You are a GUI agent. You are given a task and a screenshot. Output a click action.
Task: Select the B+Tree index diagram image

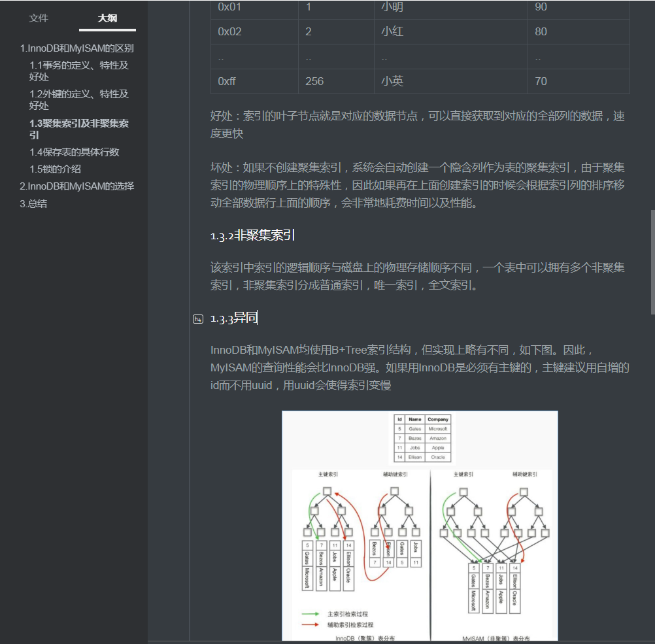pos(420,526)
